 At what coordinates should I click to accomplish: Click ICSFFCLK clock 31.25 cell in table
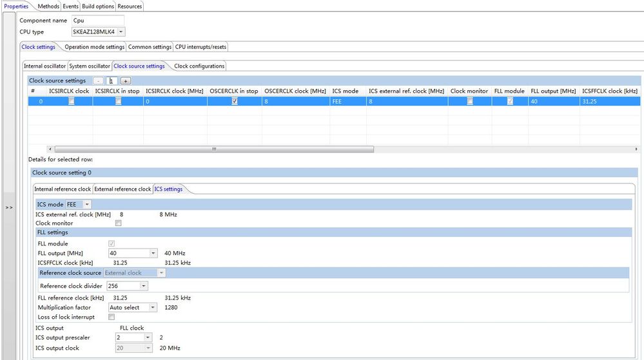coord(610,101)
